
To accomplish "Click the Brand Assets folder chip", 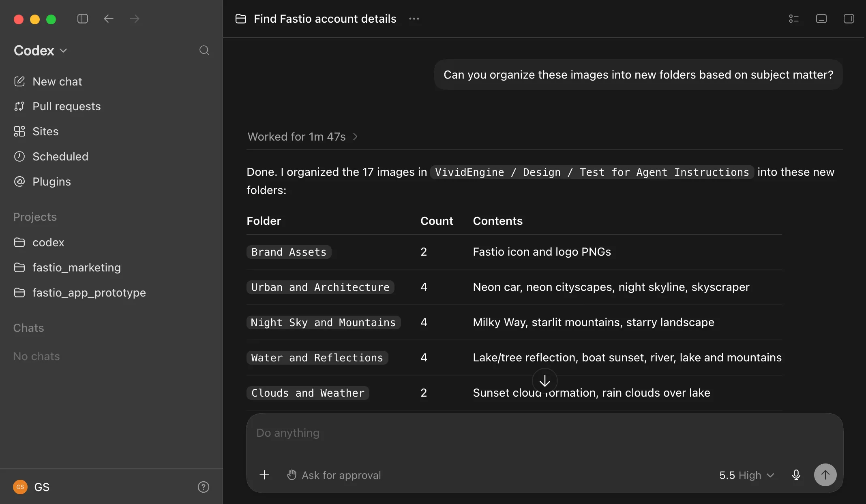I will 289,252.
